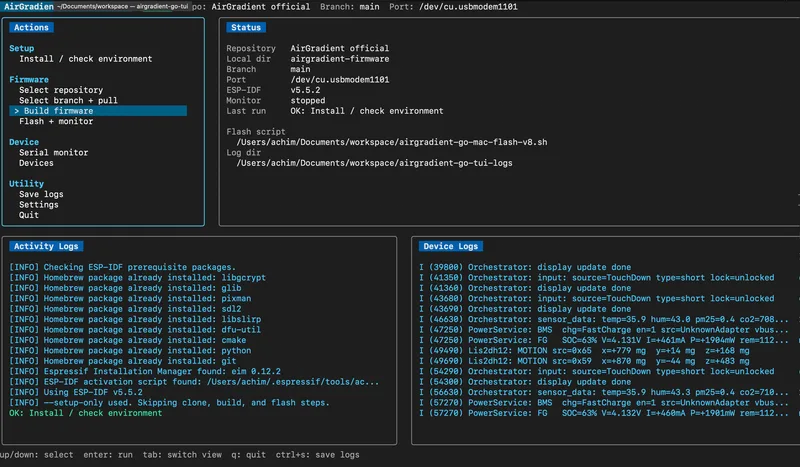Click the Device section heading
The image size is (800, 467).
(24, 142)
